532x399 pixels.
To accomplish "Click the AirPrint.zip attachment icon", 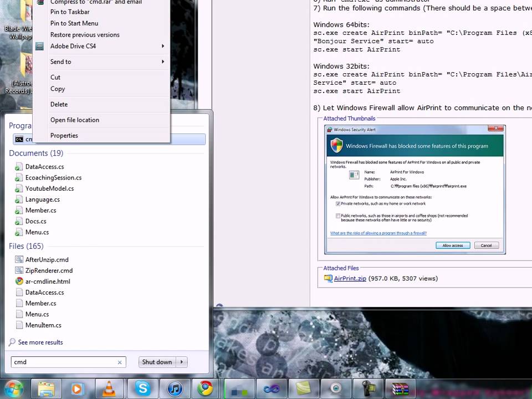I will [x=328, y=279].
